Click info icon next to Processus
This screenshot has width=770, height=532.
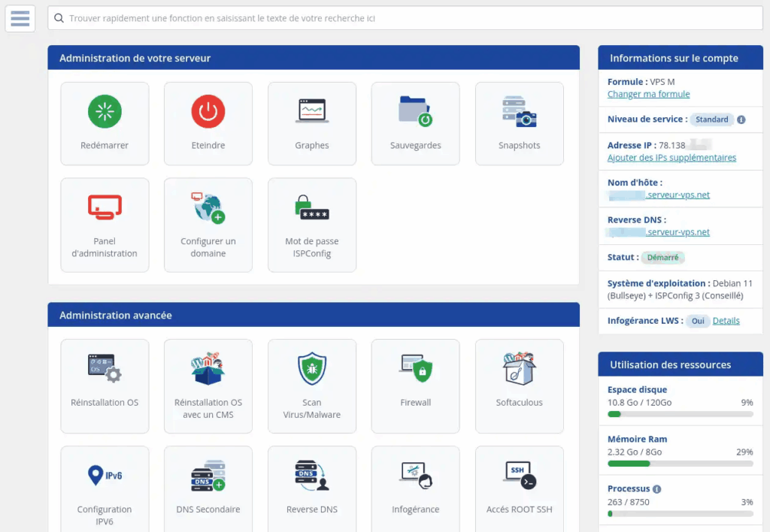point(656,489)
